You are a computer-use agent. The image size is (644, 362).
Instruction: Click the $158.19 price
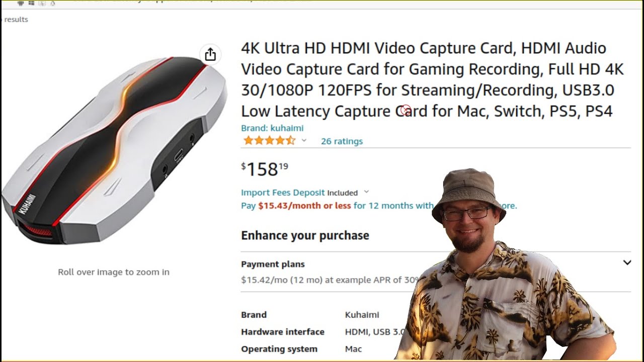click(x=265, y=169)
